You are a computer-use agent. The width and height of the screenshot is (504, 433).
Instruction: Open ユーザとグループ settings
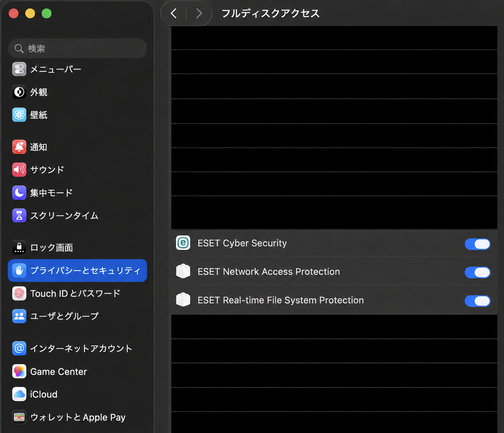point(64,316)
